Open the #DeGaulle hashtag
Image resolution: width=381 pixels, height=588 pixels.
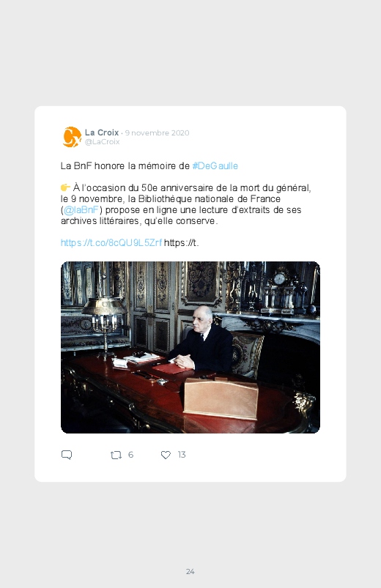(x=215, y=165)
